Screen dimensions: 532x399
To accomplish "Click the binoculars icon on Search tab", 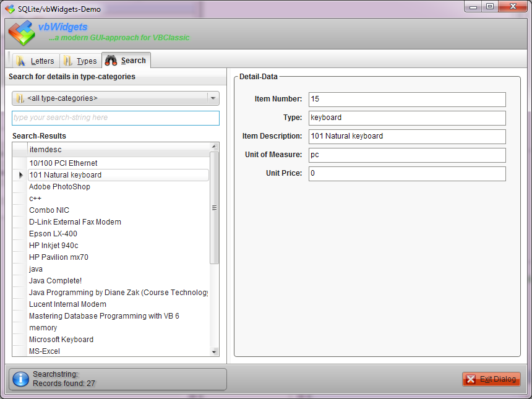I will (111, 61).
